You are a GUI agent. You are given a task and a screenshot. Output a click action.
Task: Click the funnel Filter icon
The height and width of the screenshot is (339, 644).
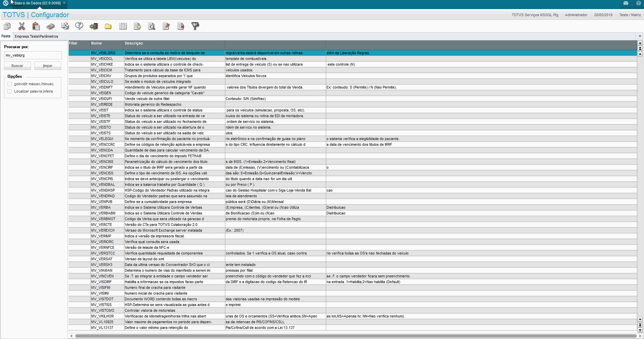(195, 26)
